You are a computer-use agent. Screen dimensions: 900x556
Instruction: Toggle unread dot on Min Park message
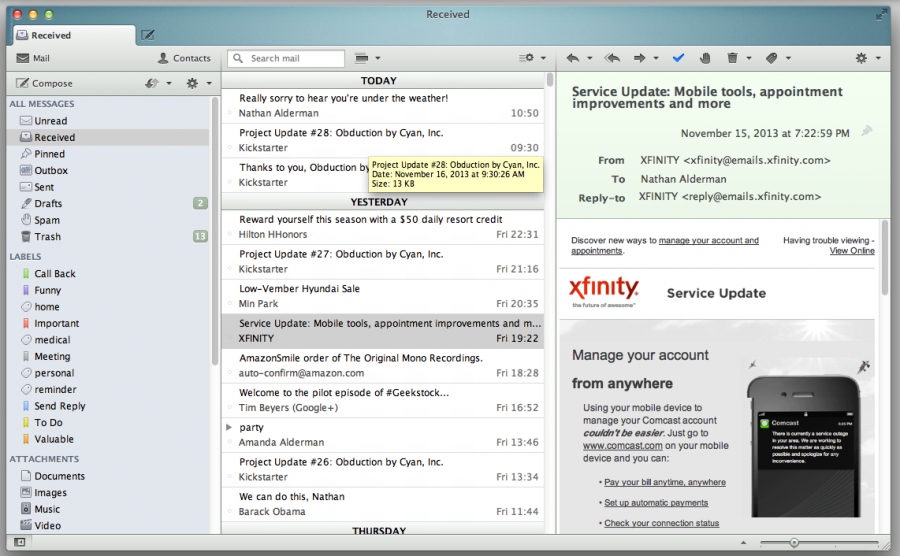(230, 304)
